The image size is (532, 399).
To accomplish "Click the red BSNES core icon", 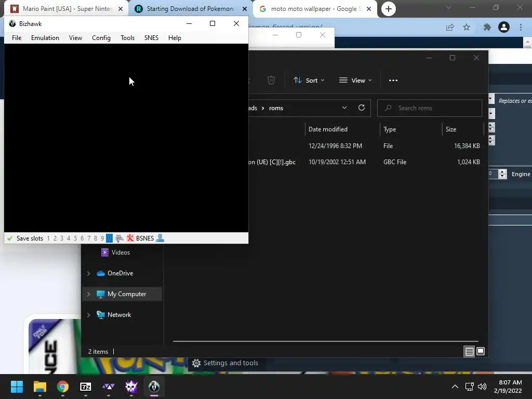I will tap(130, 238).
